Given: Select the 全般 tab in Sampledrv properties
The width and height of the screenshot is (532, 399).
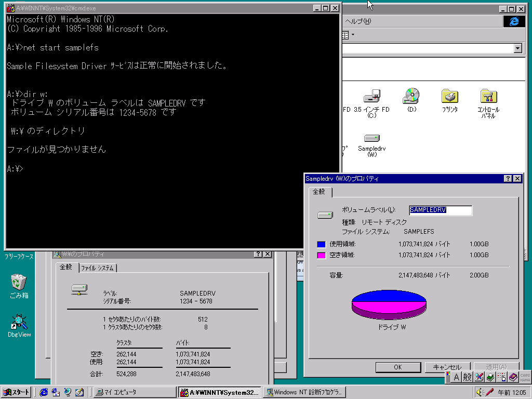Looking at the screenshot, I should tap(319, 192).
